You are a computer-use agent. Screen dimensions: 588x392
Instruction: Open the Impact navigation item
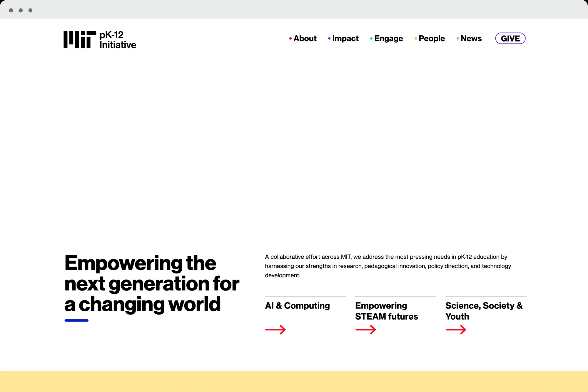coord(345,39)
